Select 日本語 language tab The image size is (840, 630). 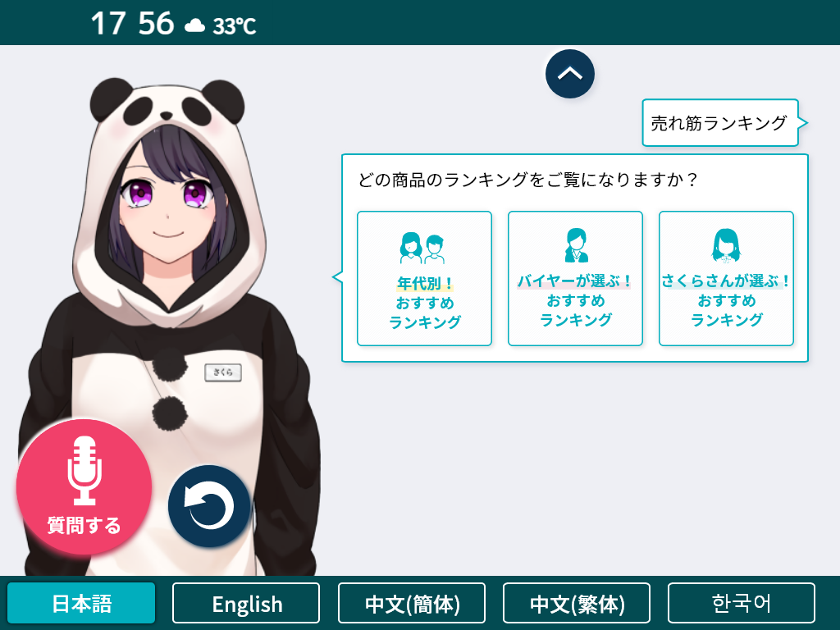click(x=81, y=603)
